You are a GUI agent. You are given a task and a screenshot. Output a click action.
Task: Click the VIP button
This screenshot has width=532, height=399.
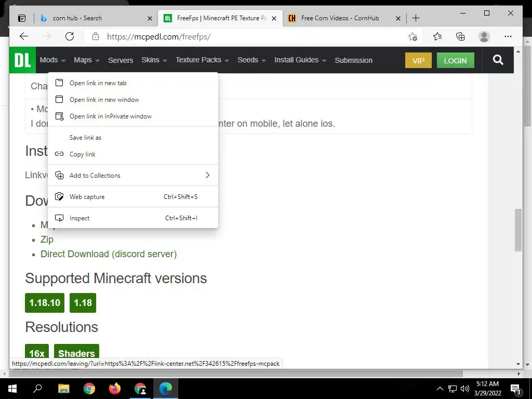click(418, 60)
